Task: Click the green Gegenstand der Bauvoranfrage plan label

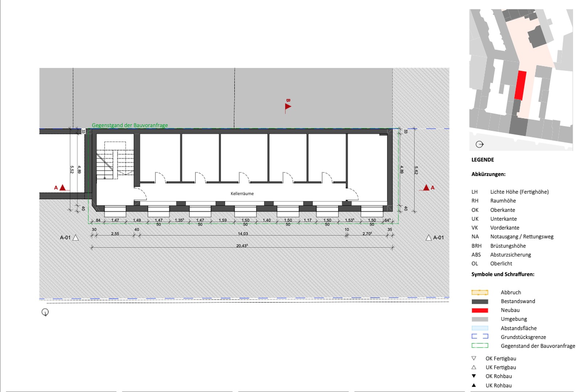Action: [x=130, y=125]
